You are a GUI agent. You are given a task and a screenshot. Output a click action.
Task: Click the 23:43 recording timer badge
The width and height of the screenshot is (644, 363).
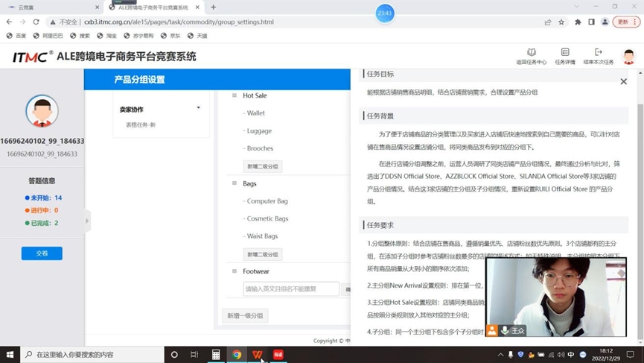pyautogui.click(x=385, y=13)
